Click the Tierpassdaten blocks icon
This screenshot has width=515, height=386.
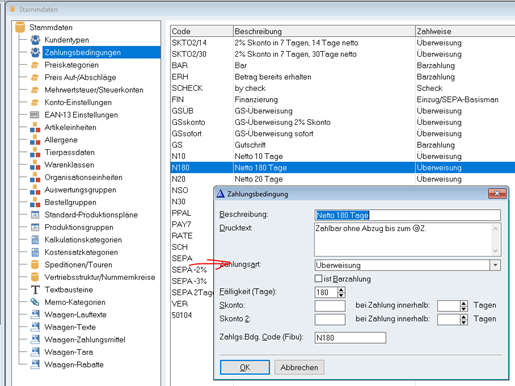[x=35, y=152]
